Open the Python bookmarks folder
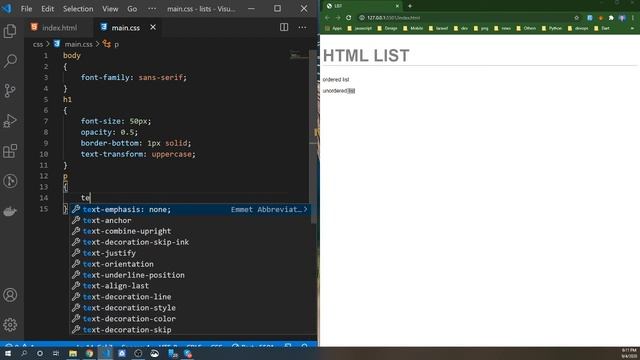The width and height of the screenshot is (640, 360). coord(552,28)
